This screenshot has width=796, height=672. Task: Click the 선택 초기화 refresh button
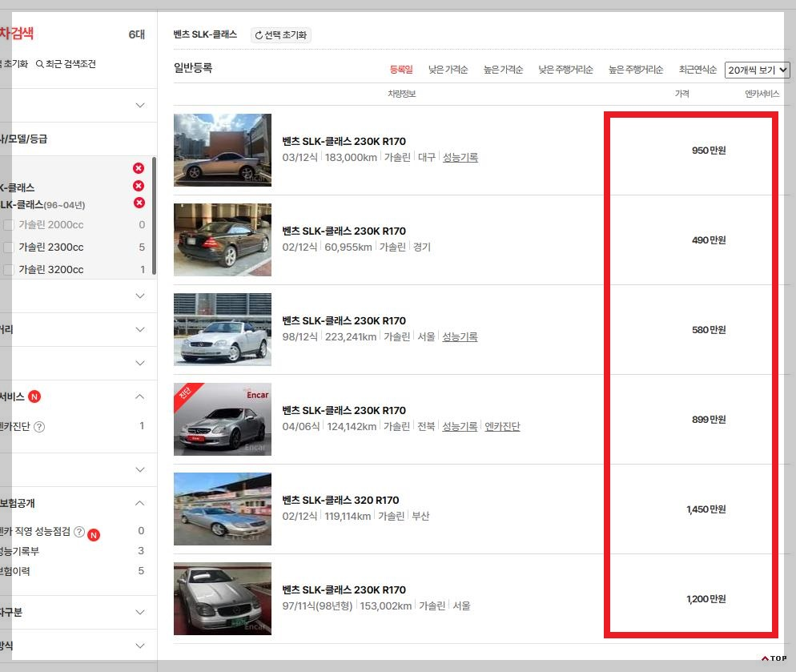(x=281, y=35)
